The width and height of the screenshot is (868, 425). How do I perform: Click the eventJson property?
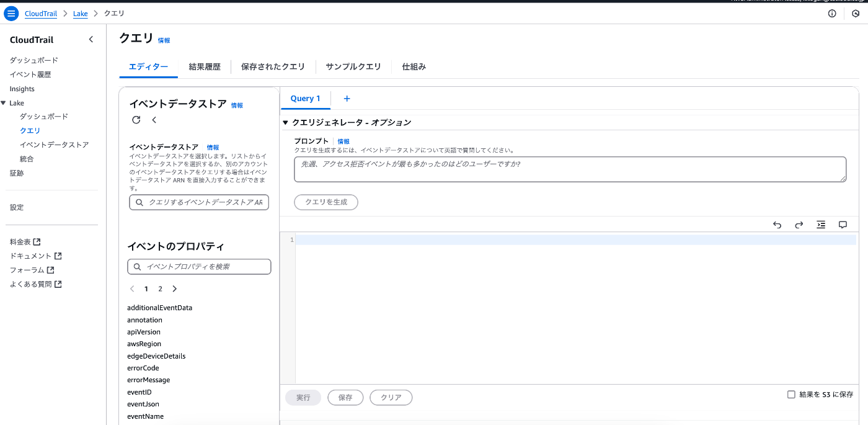click(x=143, y=404)
